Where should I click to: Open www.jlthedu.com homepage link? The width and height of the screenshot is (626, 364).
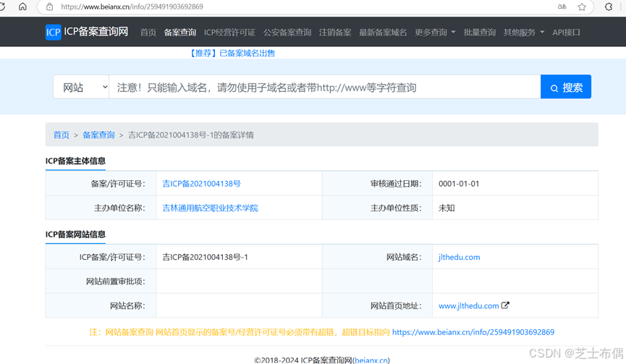pyautogui.click(x=469, y=305)
